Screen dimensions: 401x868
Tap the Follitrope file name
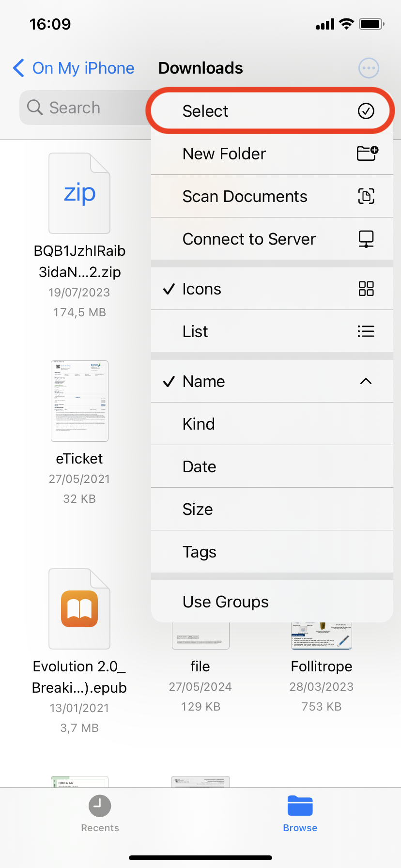pyautogui.click(x=322, y=666)
